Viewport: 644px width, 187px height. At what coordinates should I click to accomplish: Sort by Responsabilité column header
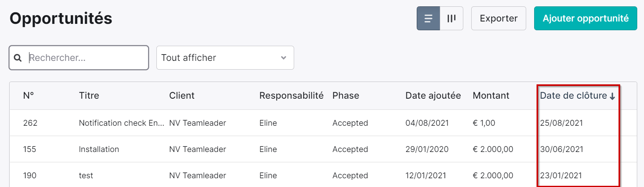click(x=291, y=95)
